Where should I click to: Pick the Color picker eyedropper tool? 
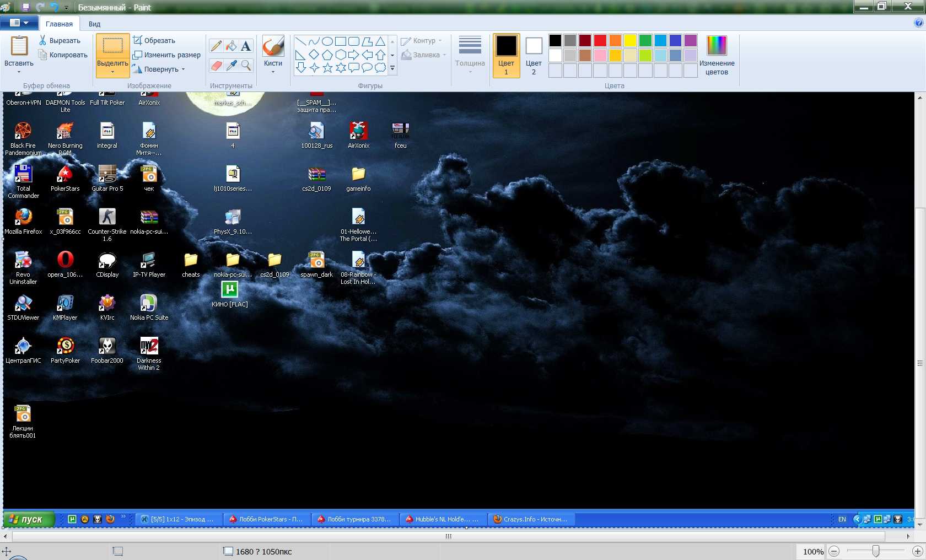[232, 66]
